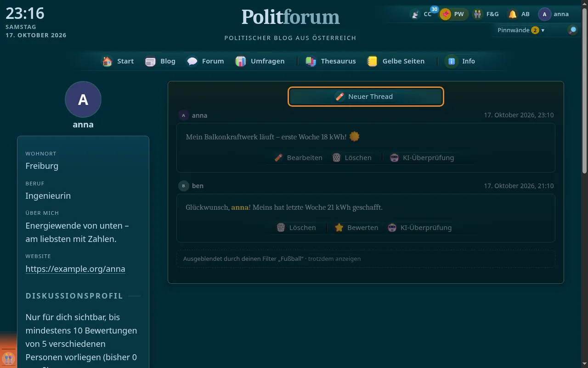
Task: Delete anna's Balkonkraftwerk post
Action: (352, 158)
